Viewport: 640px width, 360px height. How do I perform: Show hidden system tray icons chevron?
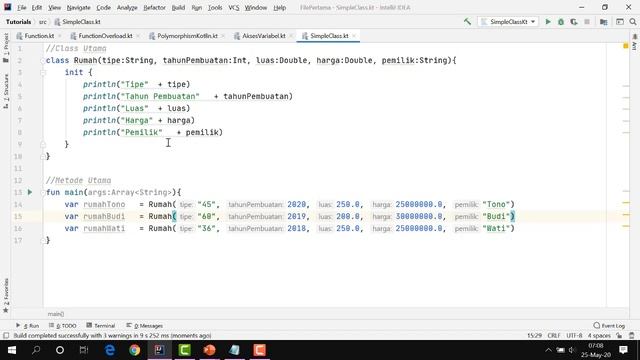(548, 350)
